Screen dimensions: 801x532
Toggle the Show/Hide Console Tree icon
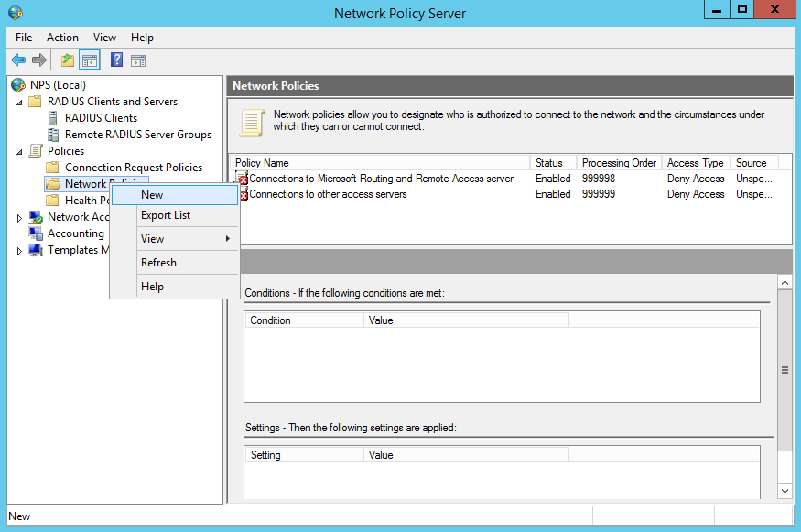coord(90,60)
